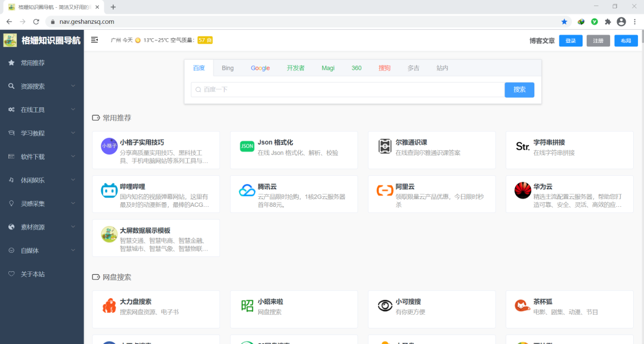Click the browser address bar URL
This screenshot has width=644, height=344.
86,21
